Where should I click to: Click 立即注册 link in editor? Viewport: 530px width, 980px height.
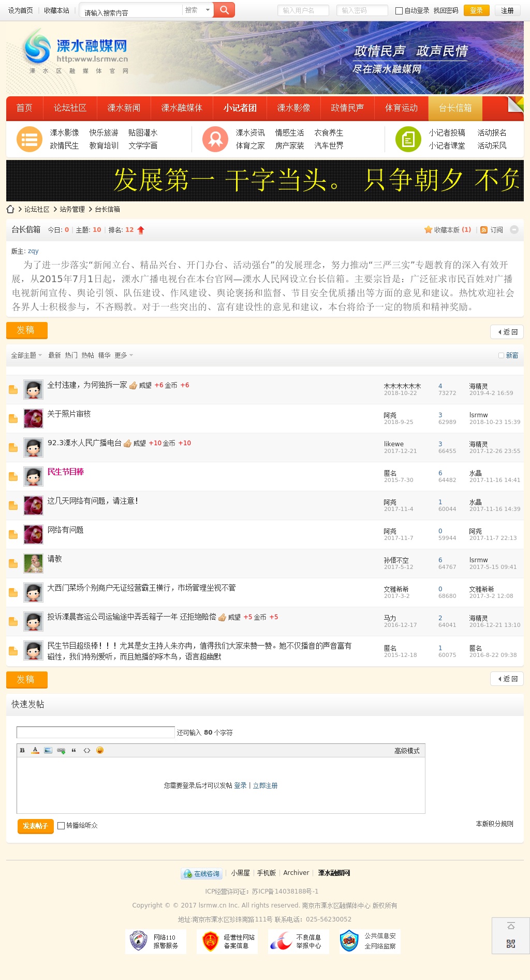pyautogui.click(x=265, y=785)
